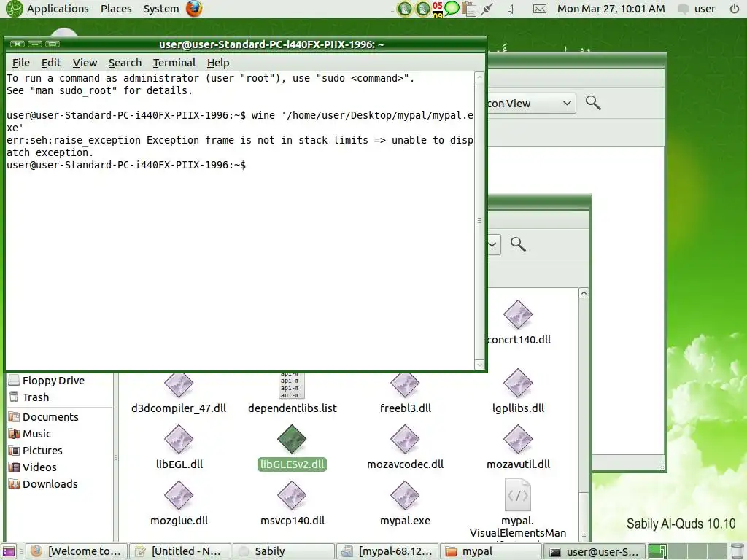747x560 pixels.
Task: Switch to the mypal-68.12 archive taskbar window
Action: click(387, 551)
